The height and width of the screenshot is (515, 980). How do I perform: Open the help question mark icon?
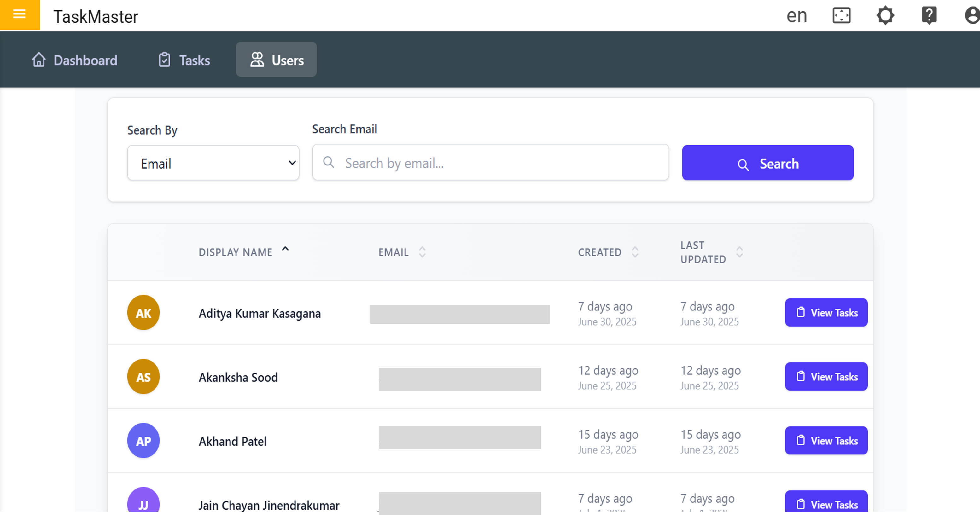[x=929, y=15]
